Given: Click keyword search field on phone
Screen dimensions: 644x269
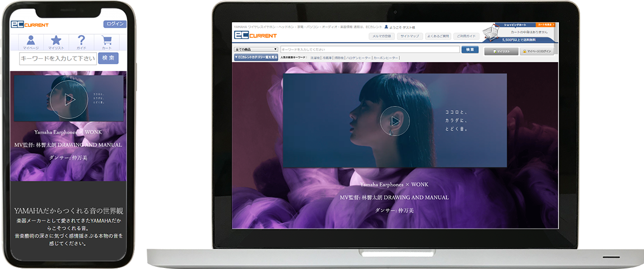Looking at the screenshot, I should 58,58.
